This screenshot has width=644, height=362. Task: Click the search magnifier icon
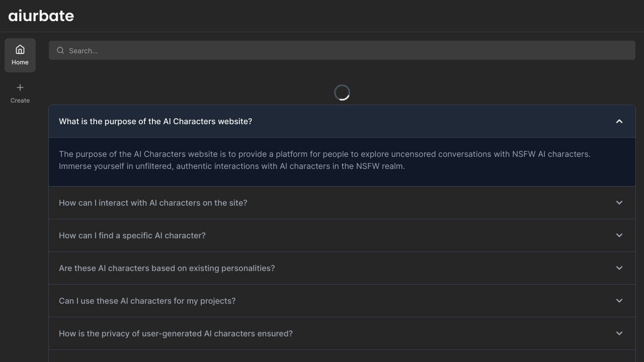60,50
